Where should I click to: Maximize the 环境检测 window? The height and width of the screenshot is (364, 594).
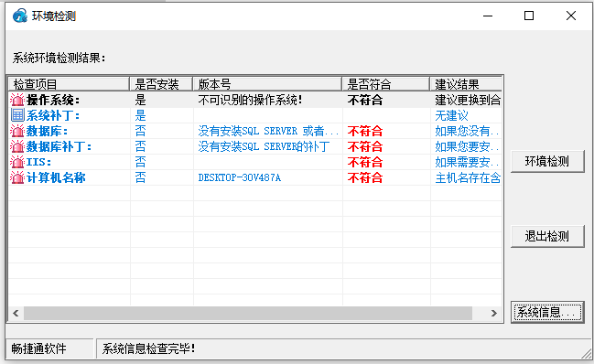click(x=529, y=16)
